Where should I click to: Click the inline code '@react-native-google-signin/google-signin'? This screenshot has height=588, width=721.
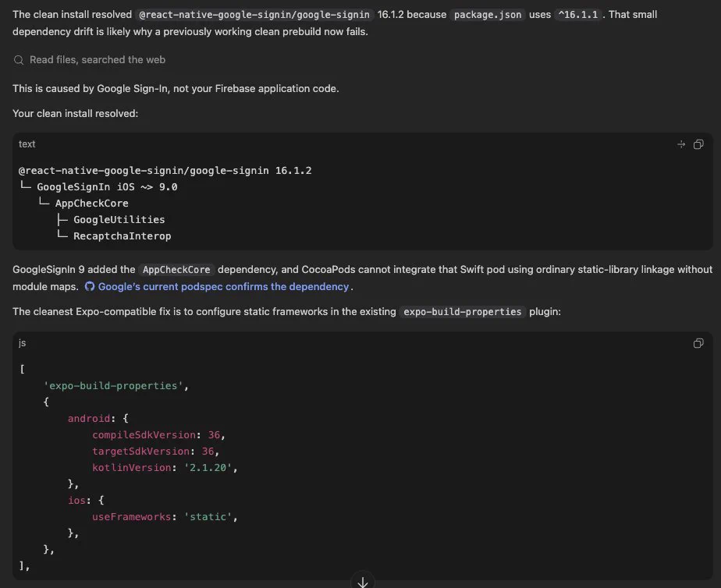(x=254, y=15)
